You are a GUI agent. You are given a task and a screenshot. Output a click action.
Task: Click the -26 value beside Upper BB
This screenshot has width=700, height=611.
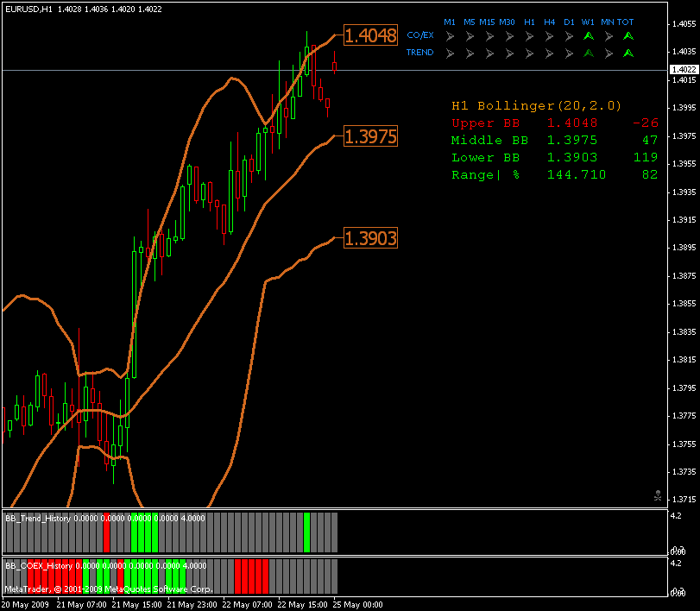click(645, 123)
